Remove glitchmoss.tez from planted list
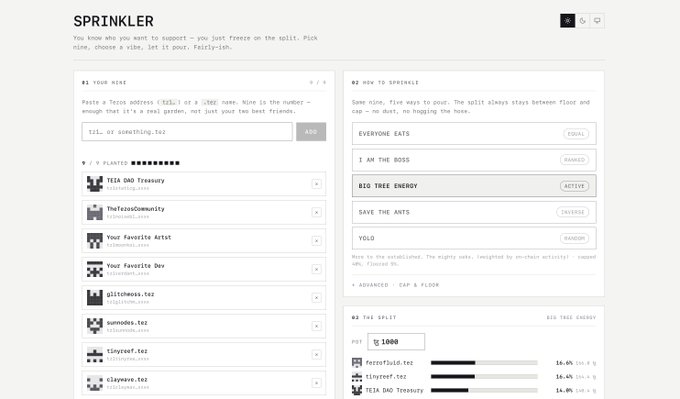680x399 pixels. tap(317, 298)
